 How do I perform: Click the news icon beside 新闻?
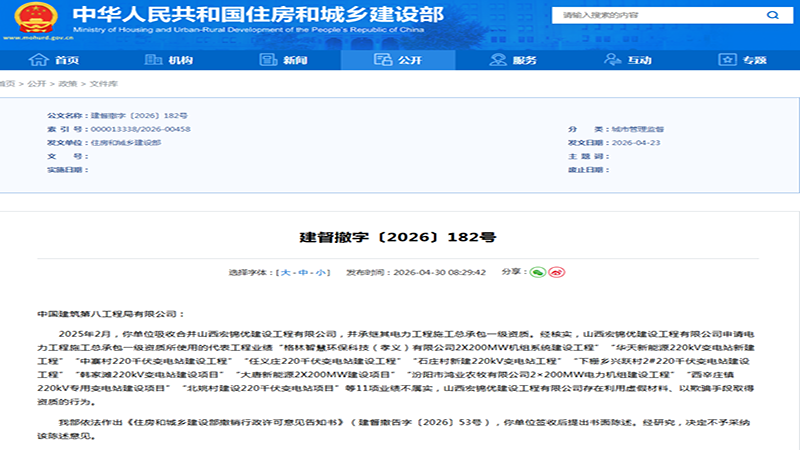click(x=268, y=60)
